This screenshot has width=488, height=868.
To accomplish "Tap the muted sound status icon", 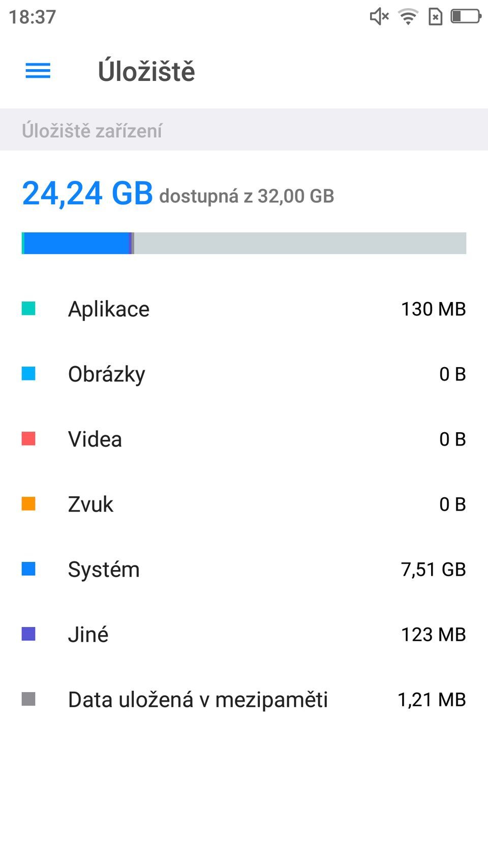I will [379, 17].
